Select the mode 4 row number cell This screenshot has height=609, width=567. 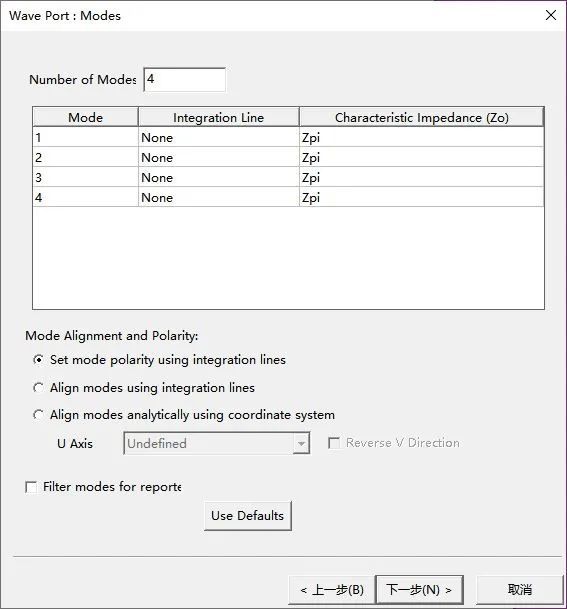(x=85, y=197)
